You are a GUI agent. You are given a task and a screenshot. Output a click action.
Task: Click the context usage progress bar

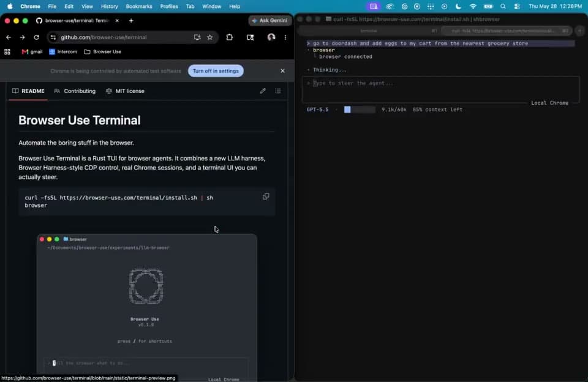coord(360,110)
